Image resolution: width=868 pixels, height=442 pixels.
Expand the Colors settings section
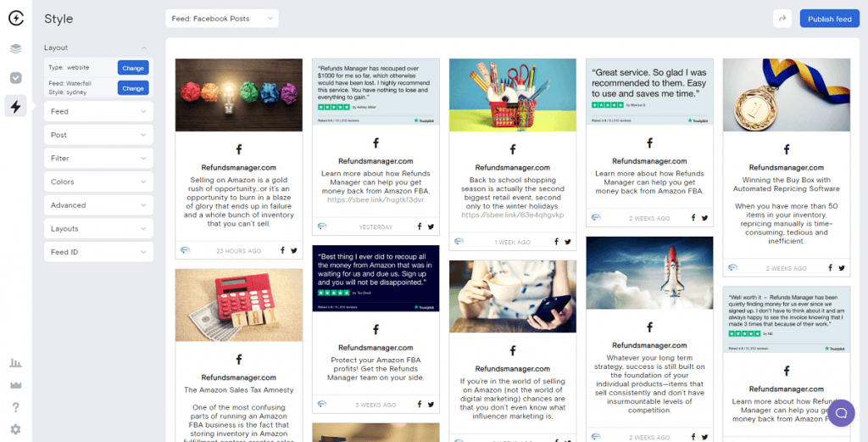click(98, 182)
